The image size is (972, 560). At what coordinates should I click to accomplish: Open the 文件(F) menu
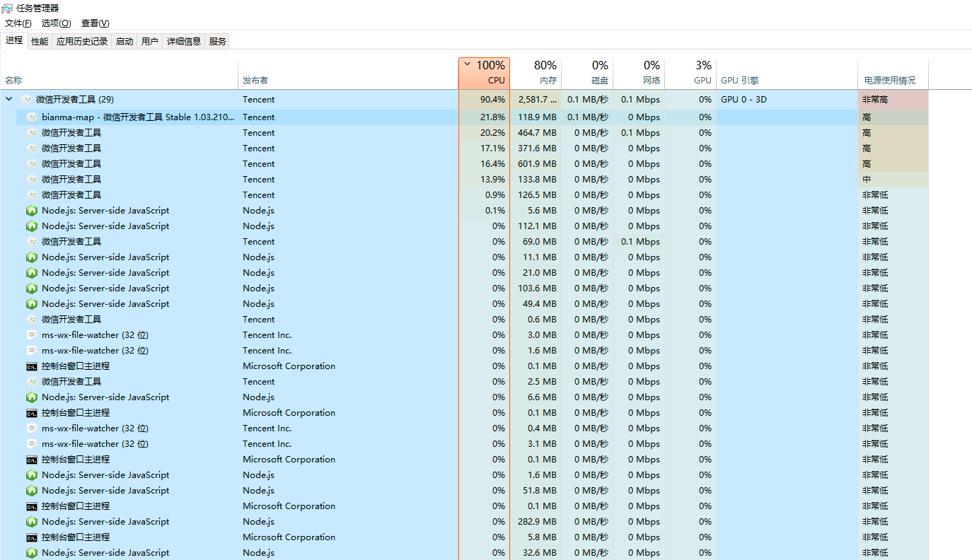point(18,23)
